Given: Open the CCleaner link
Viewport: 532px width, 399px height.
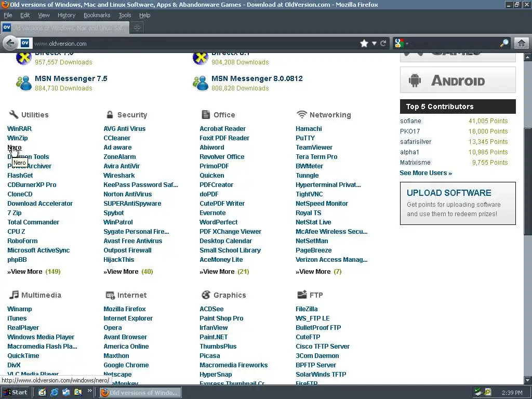Looking at the screenshot, I should (x=117, y=138).
